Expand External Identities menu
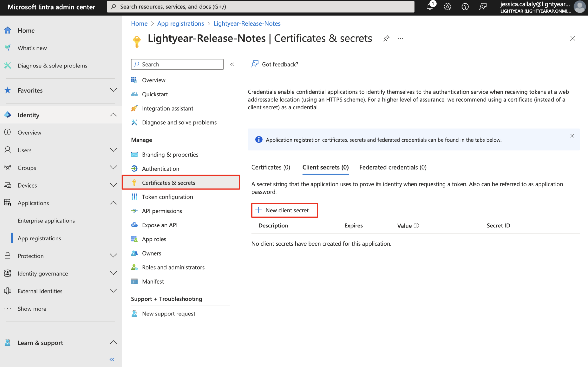This screenshot has height=367, width=588. (113, 291)
